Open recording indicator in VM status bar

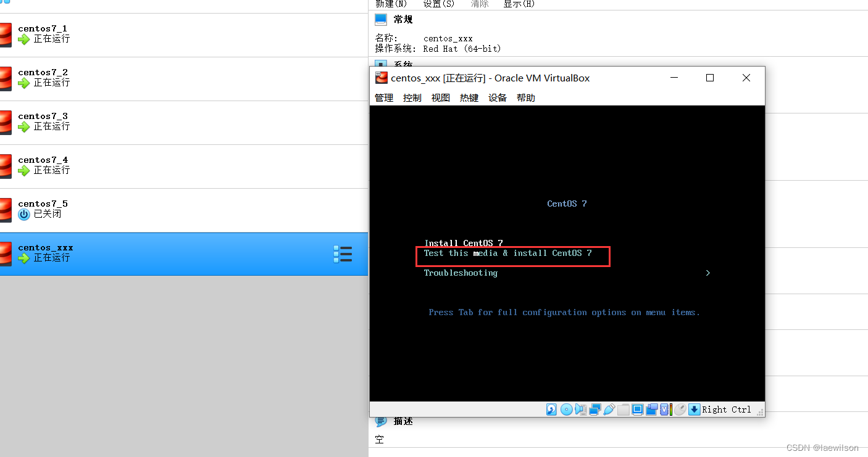[x=652, y=410]
